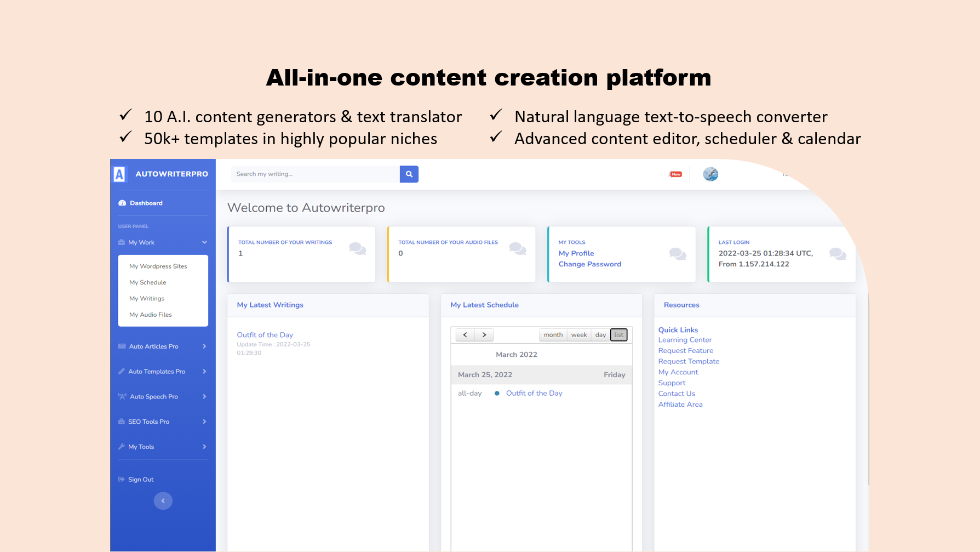
Task: Open Contact Us link
Action: (677, 394)
